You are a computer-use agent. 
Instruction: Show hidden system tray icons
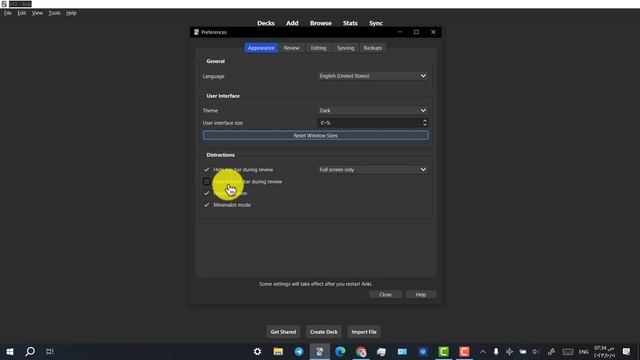pyautogui.click(x=483, y=351)
